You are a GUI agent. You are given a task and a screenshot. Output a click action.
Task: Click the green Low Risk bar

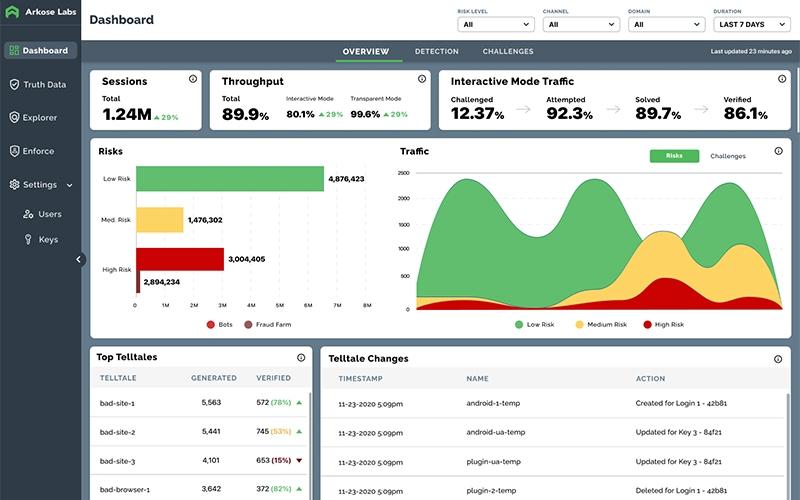point(230,179)
